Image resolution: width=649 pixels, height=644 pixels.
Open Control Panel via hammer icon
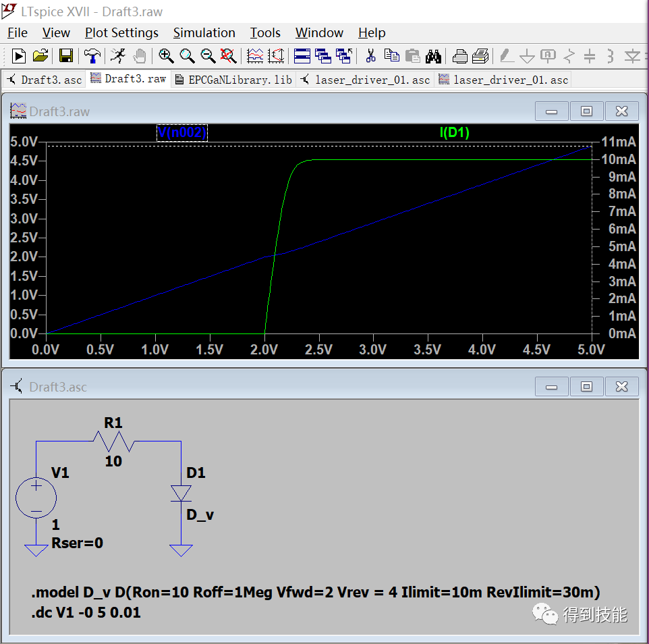click(x=92, y=55)
